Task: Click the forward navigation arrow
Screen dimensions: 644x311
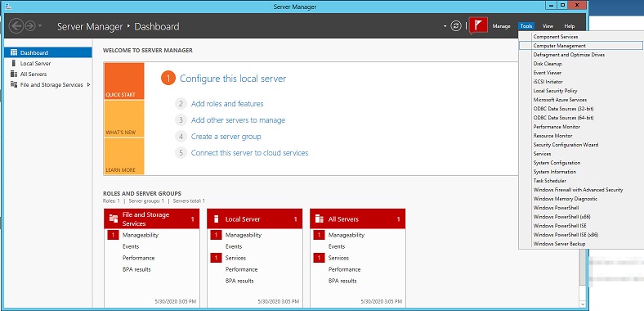Action: [30, 26]
